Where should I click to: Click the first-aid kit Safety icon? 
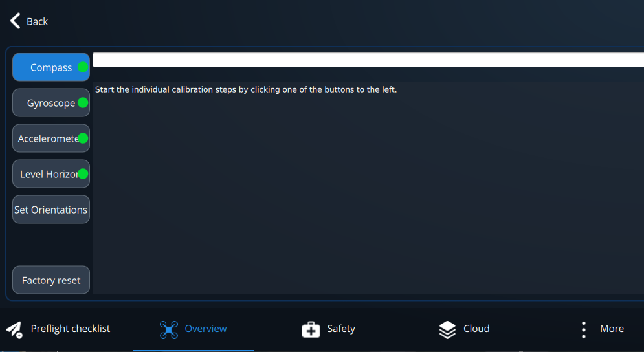pos(311,329)
